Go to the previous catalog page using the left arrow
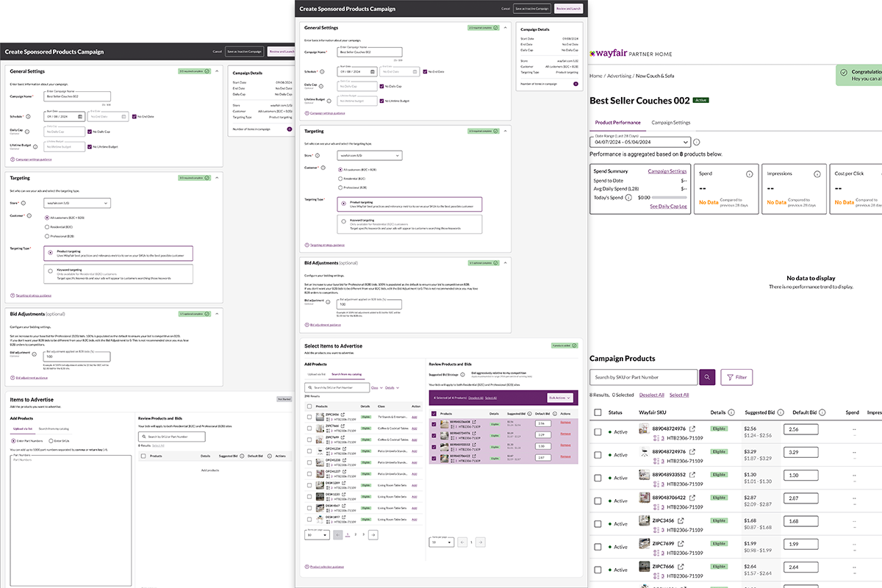Image resolution: width=882 pixels, height=588 pixels. [x=337, y=535]
